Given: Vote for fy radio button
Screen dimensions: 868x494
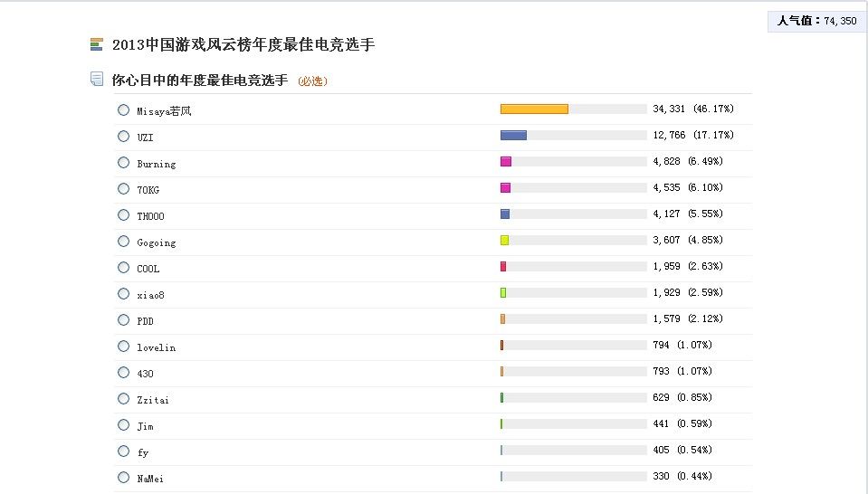Looking at the screenshot, I should click(x=123, y=451).
